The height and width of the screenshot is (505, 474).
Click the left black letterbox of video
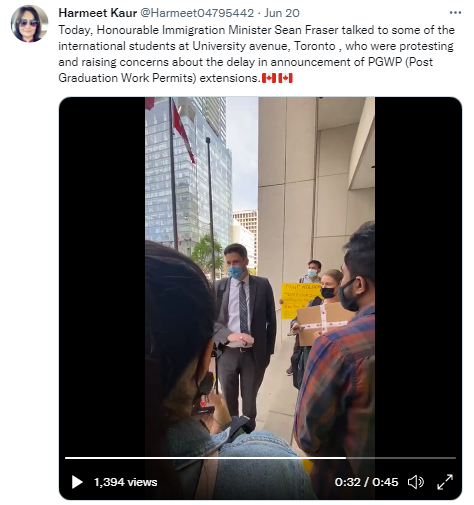click(102, 277)
